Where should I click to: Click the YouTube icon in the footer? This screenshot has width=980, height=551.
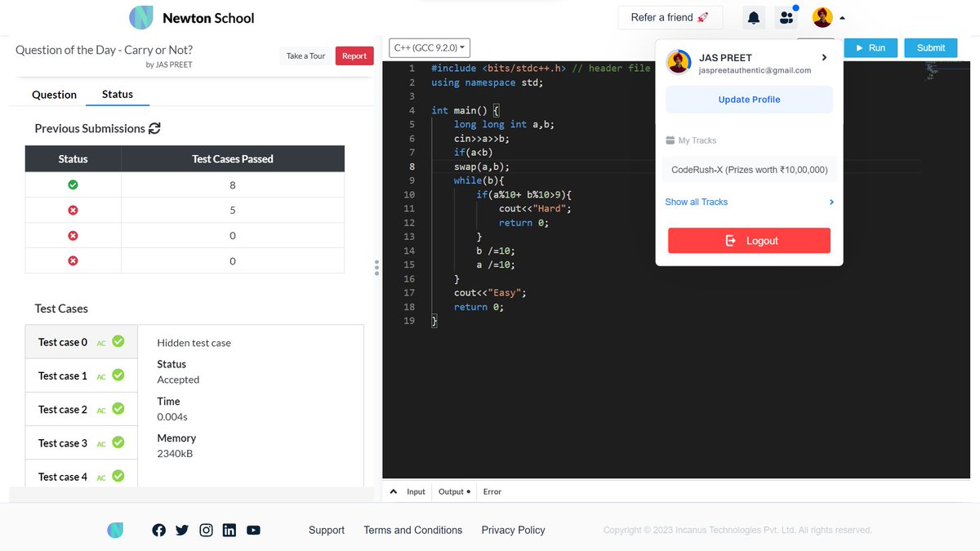pyautogui.click(x=253, y=530)
